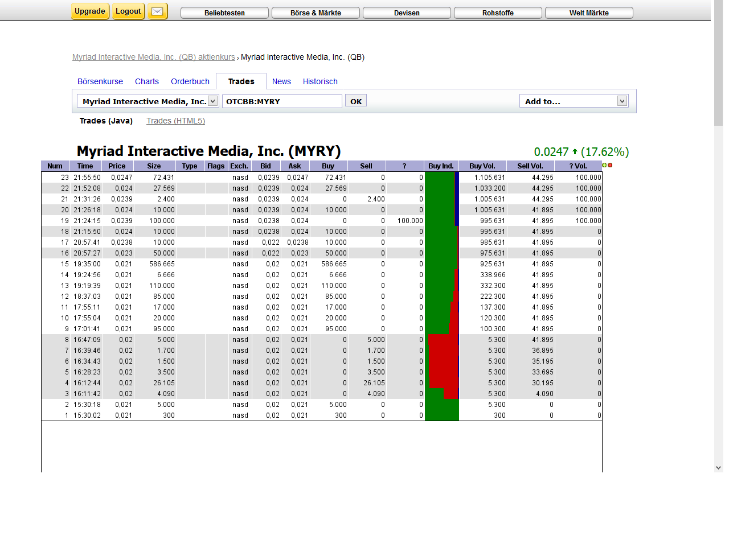Click the mail envelope icon

158,11
